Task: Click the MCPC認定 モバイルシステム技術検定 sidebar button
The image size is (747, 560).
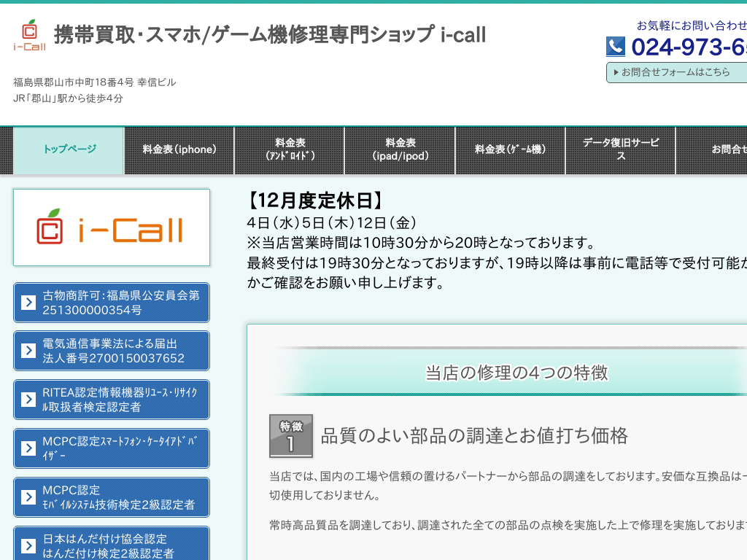Action: (x=111, y=497)
